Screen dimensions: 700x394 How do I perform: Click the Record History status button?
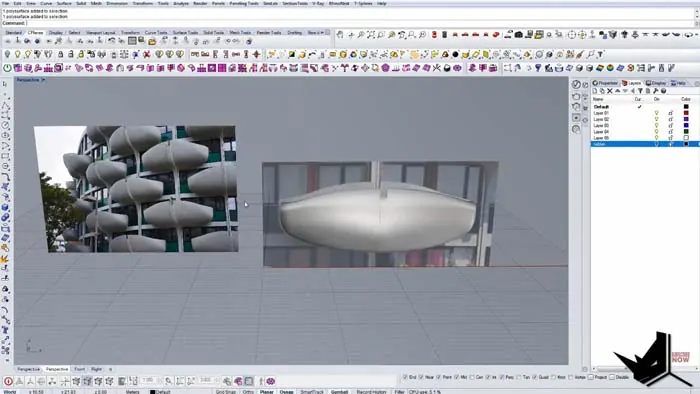pyautogui.click(x=371, y=392)
